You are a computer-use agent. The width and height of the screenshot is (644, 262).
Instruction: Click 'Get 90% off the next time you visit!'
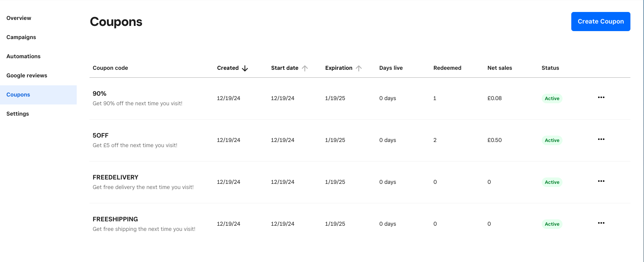pyautogui.click(x=137, y=103)
